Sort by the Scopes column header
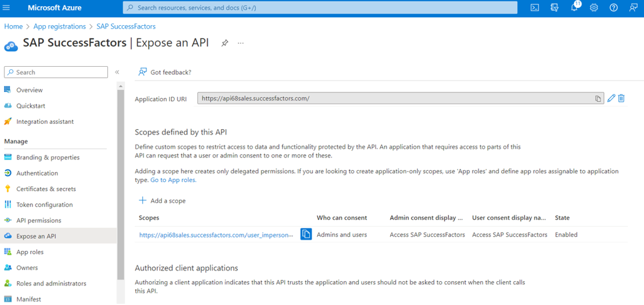Viewport: 644px width, 305px height. 149,217
